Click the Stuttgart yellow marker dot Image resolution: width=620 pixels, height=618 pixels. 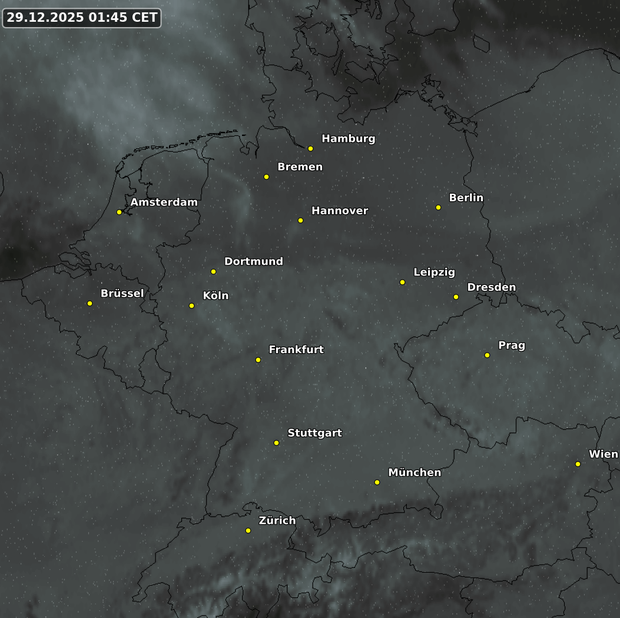point(277,443)
